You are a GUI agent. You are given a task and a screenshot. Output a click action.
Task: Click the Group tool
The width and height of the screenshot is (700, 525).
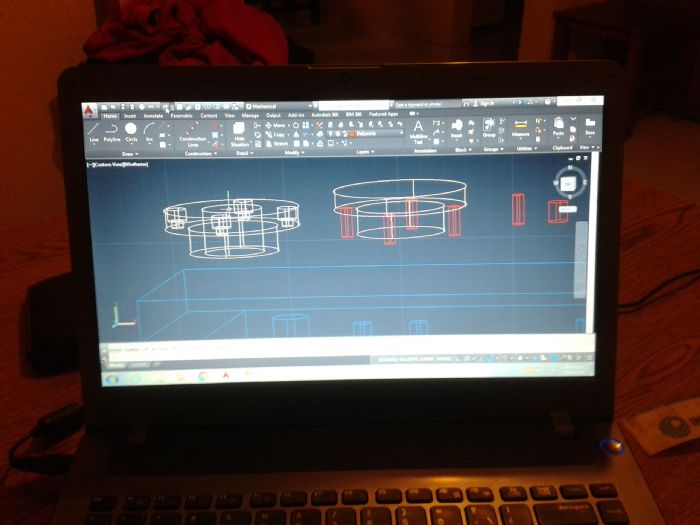click(489, 128)
